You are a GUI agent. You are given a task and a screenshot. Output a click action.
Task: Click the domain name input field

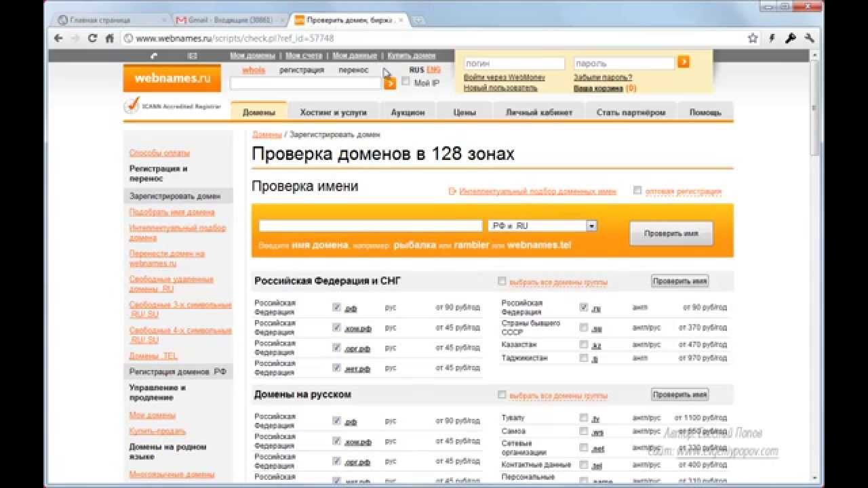[370, 226]
